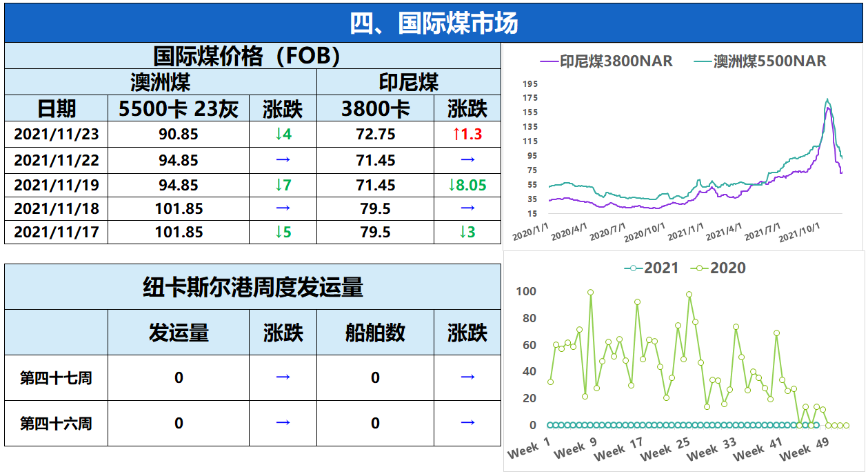Image resolution: width=868 pixels, height=474 pixels.
Task: Select the 发运量 header cell
Action: (179, 333)
